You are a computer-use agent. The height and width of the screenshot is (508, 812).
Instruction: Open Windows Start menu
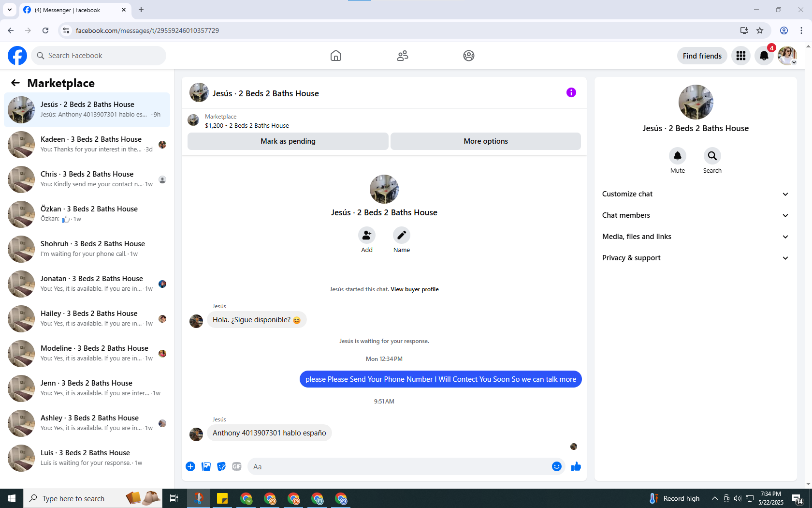coord(12,498)
